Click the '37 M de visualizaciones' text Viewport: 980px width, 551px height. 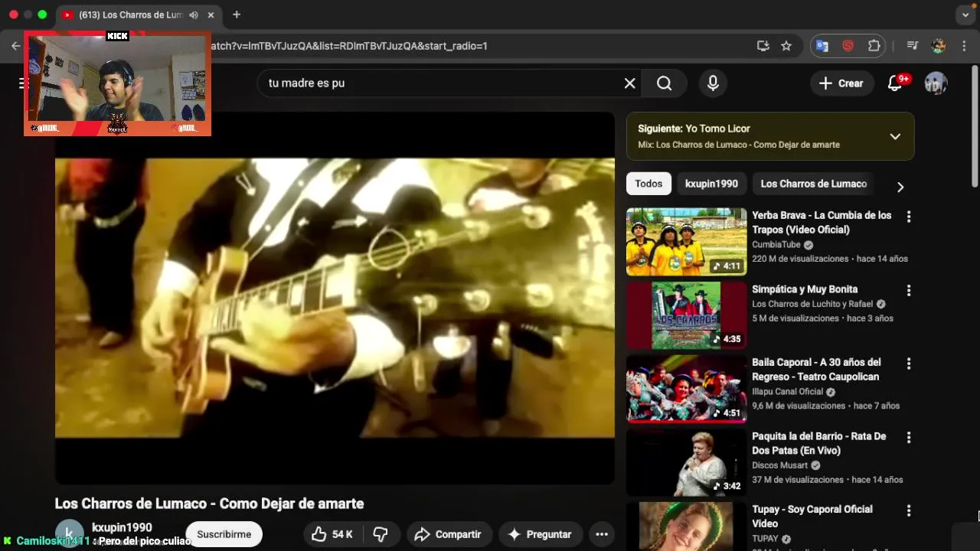point(798,480)
